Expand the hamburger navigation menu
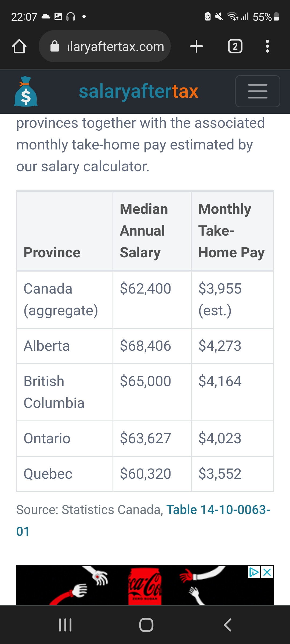The width and height of the screenshot is (290, 644). 258,91
